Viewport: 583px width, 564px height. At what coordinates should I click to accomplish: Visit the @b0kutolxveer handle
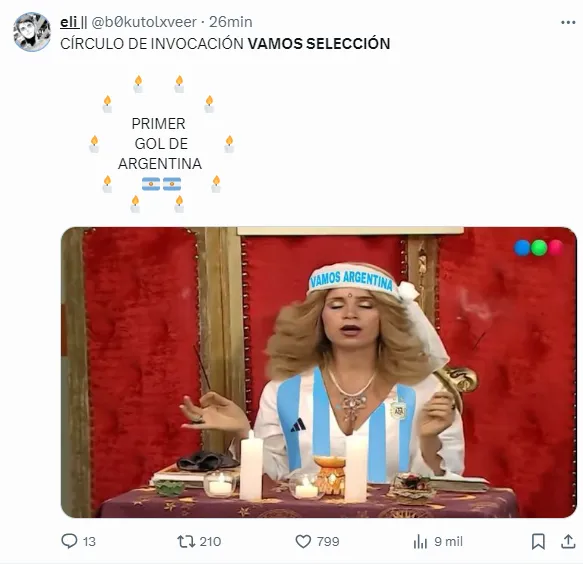(x=144, y=22)
